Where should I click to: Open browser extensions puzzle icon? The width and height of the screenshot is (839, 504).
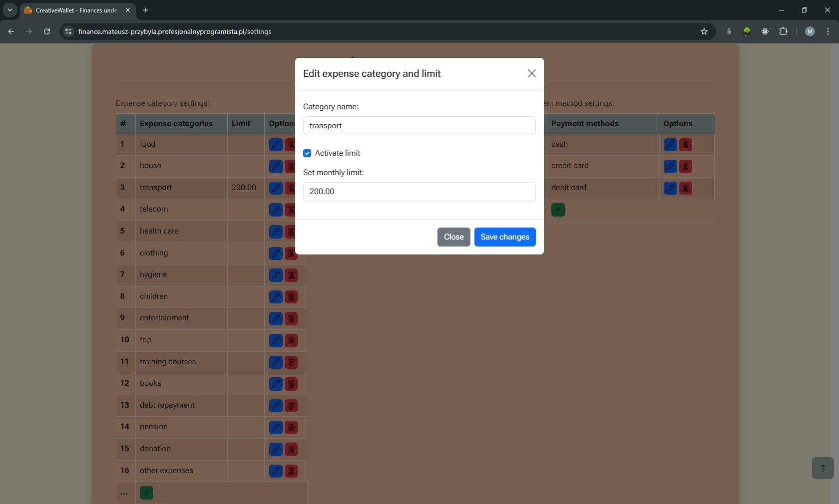(x=783, y=31)
